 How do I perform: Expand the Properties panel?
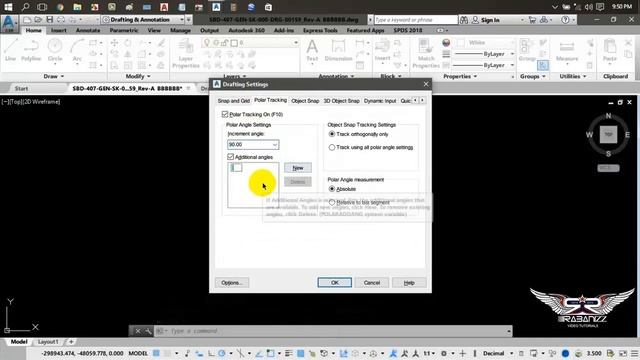460,76
